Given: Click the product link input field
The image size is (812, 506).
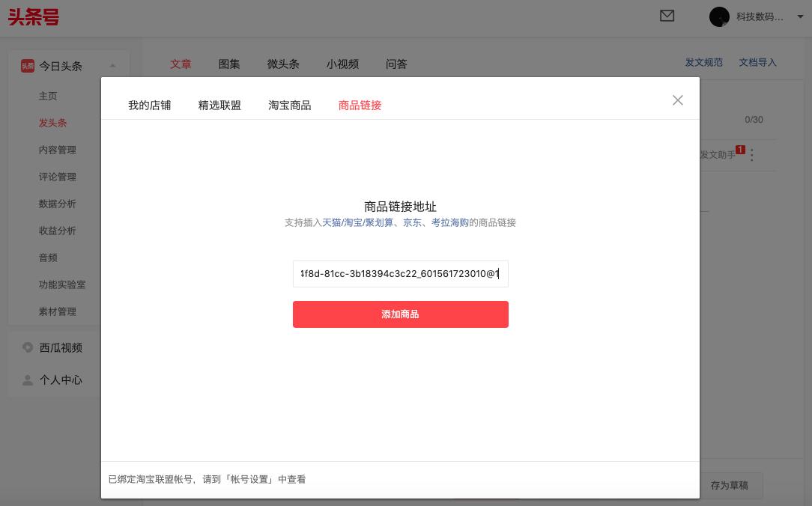Looking at the screenshot, I should (401, 274).
